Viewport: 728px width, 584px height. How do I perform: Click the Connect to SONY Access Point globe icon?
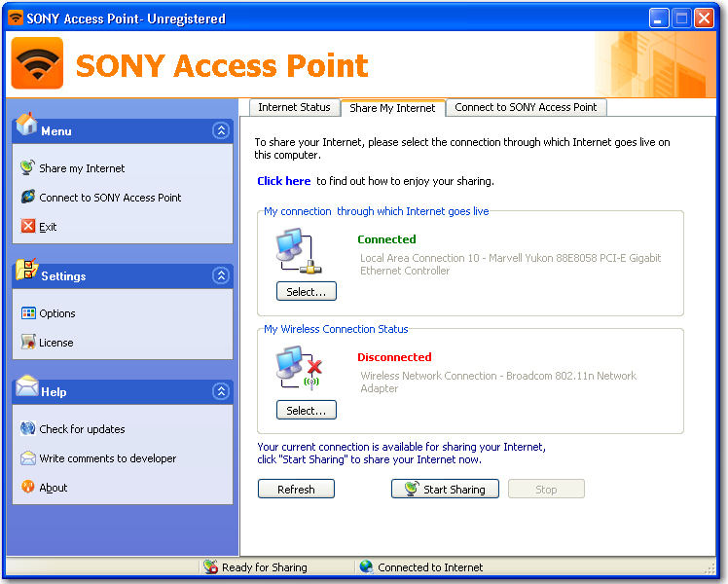pos(28,197)
